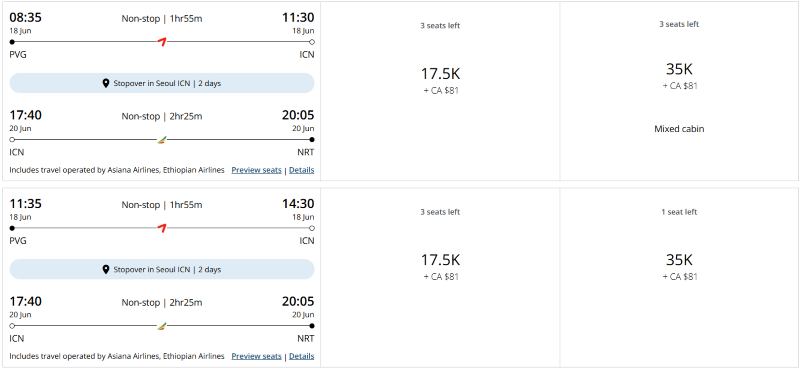The height and width of the screenshot is (372, 800).
Task: Click Asiana Airlines logo on 11:35 flight
Action: [162, 228]
